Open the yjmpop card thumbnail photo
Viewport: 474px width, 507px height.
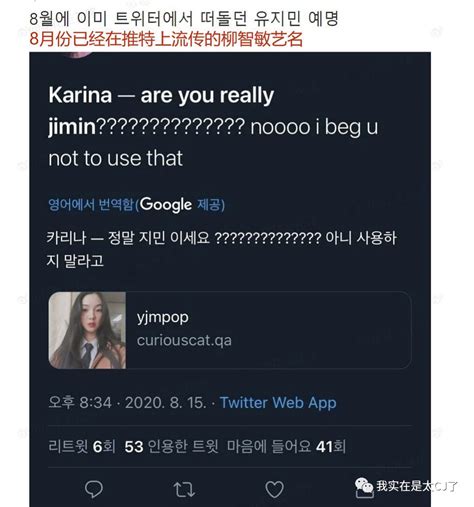point(87,330)
